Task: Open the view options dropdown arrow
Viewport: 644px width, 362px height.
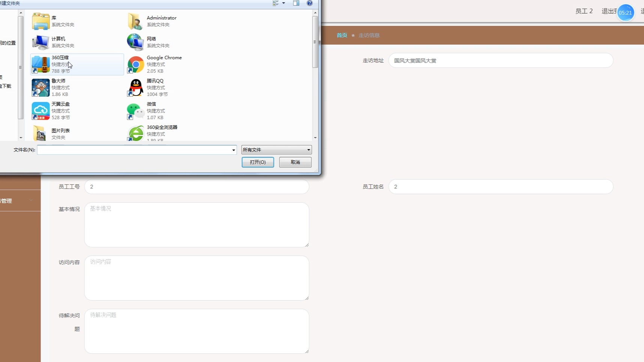Action: [284, 3]
